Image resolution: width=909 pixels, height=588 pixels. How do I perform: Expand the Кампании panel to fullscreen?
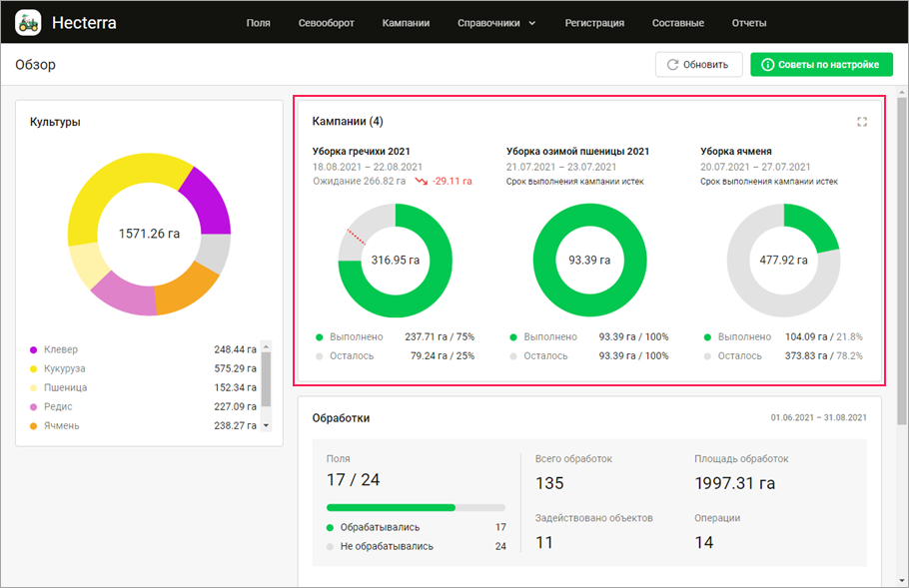pyautogui.click(x=861, y=122)
